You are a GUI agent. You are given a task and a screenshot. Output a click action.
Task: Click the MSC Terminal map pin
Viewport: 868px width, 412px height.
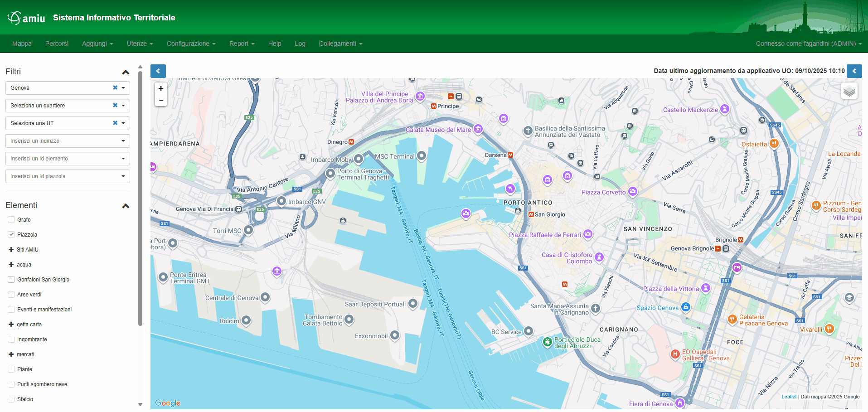pyautogui.click(x=422, y=156)
